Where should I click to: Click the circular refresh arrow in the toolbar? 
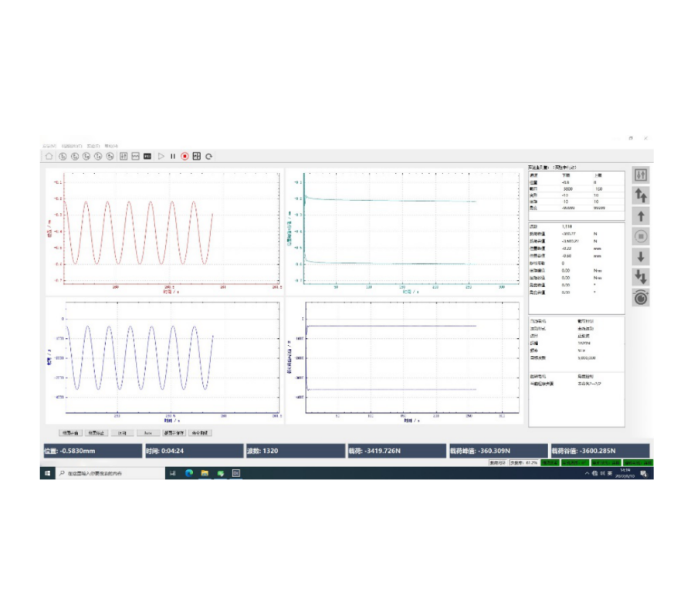coord(208,156)
